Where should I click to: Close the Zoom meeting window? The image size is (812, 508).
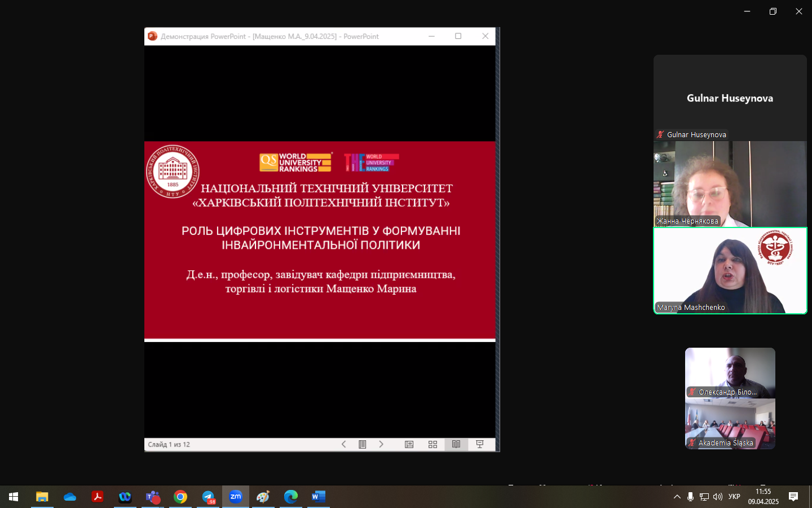[799, 11]
